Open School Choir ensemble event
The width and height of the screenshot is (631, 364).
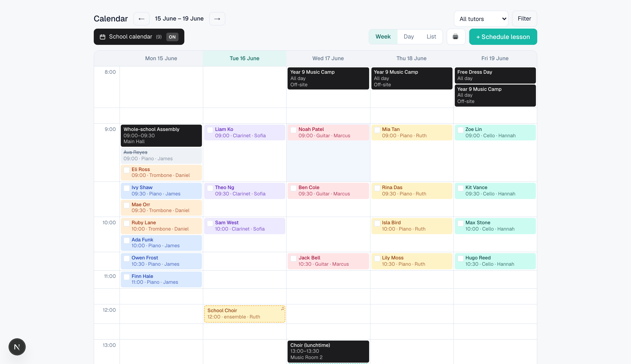pos(245,314)
